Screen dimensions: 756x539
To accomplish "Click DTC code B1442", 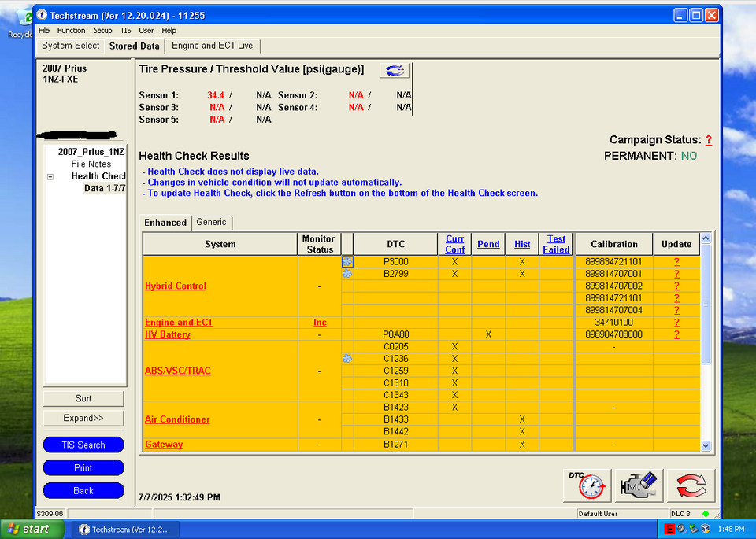I will click(x=396, y=431).
